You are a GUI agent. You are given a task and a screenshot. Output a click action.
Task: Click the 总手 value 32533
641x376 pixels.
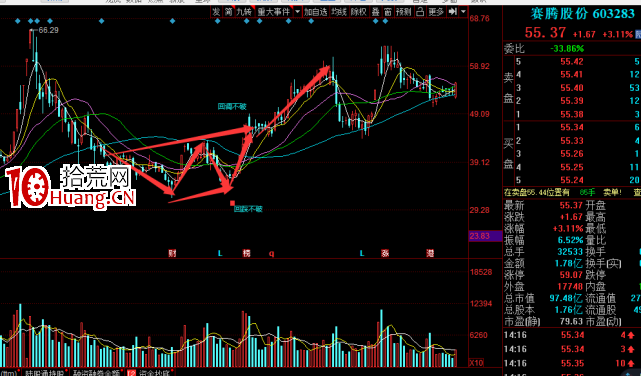coord(570,252)
